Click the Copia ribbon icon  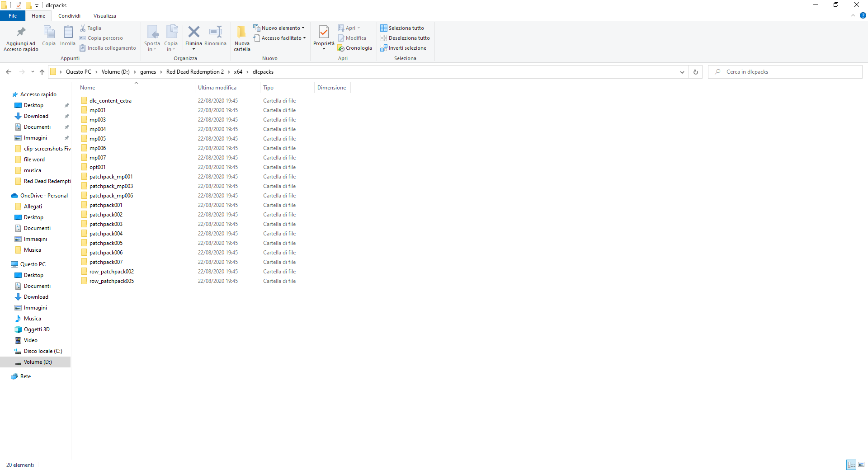[x=49, y=36]
